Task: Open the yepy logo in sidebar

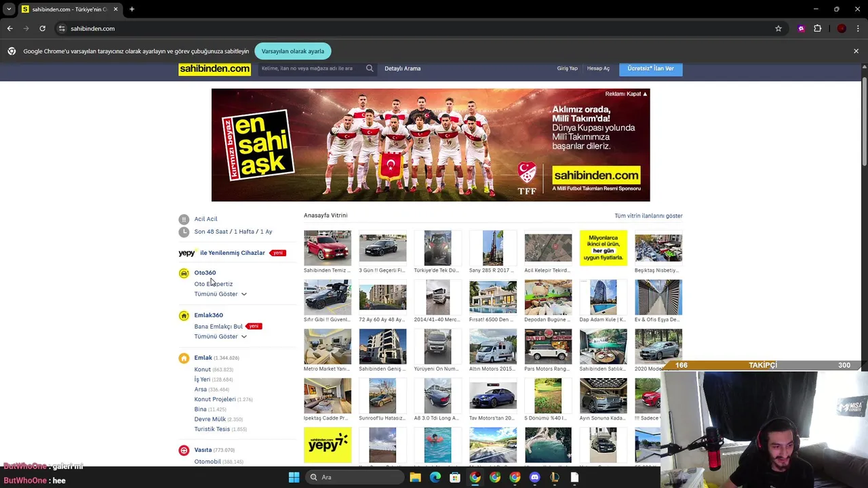Action: pyautogui.click(x=187, y=253)
